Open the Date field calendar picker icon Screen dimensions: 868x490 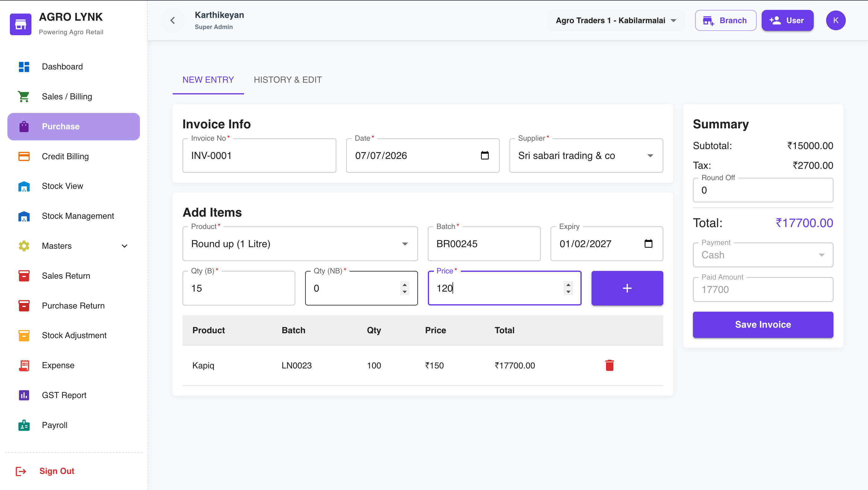[x=485, y=156]
